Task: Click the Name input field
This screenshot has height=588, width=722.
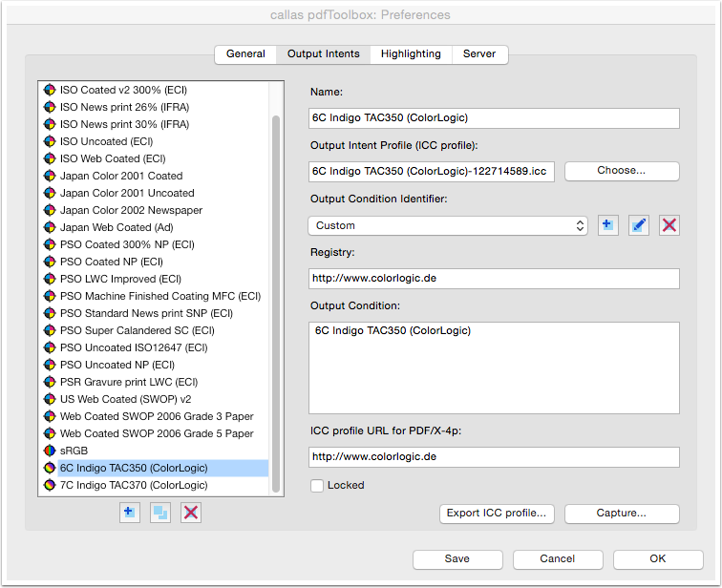Action: (494, 118)
